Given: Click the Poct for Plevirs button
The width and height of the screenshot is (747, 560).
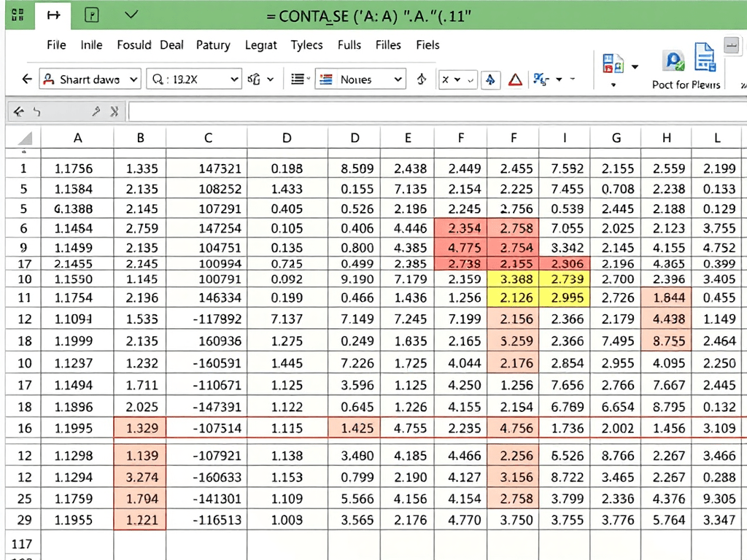Looking at the screenshot, I should click(686, 84).
